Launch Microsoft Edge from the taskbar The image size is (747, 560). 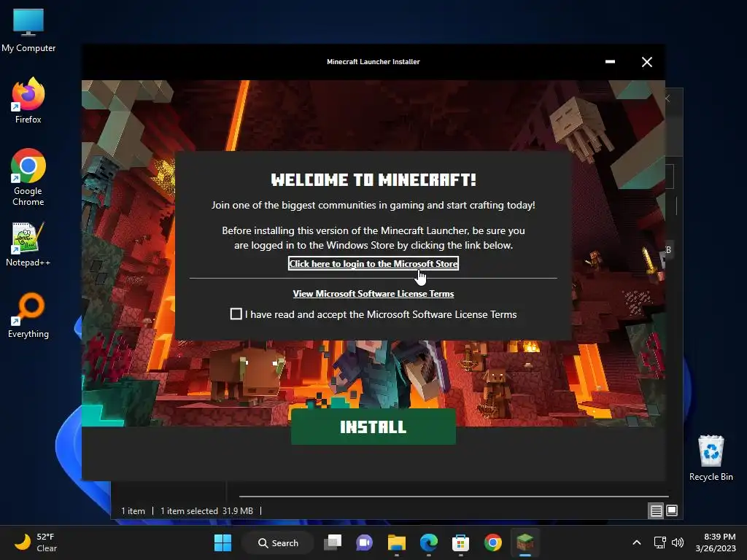pos(429,542)
